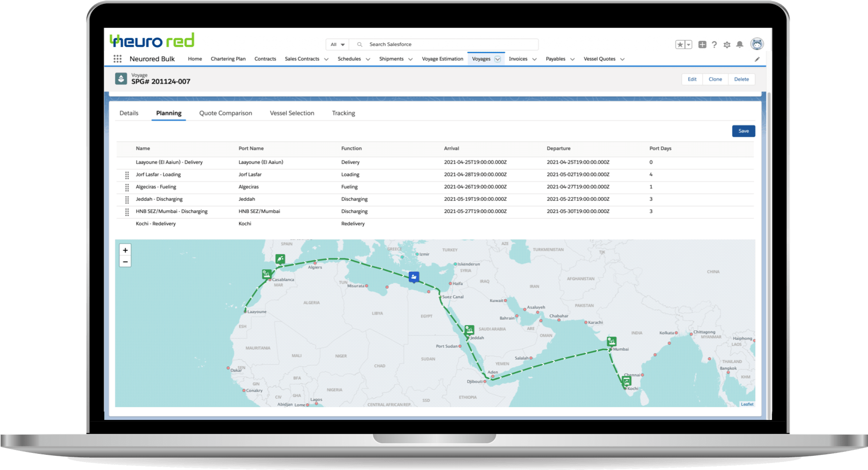This screenshot has width=868, height=470.
Task: Click arrival "2021-05-19T19:00:00.000Z" cell
Action: [x=475, y=199]
